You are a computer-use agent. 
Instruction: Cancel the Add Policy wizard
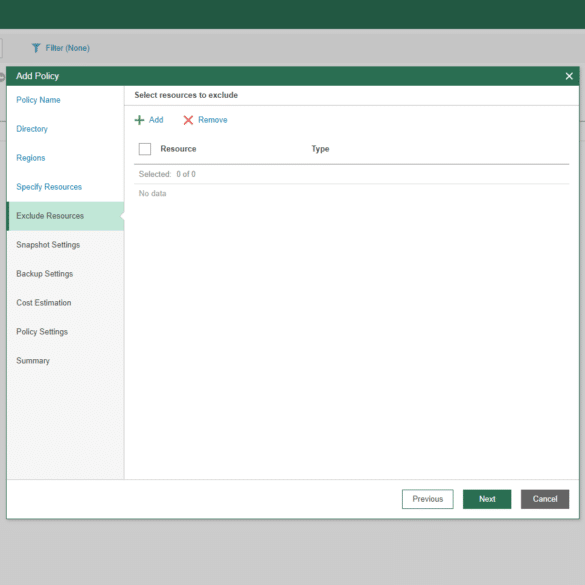pyautogui.click(x=545, y=499)
